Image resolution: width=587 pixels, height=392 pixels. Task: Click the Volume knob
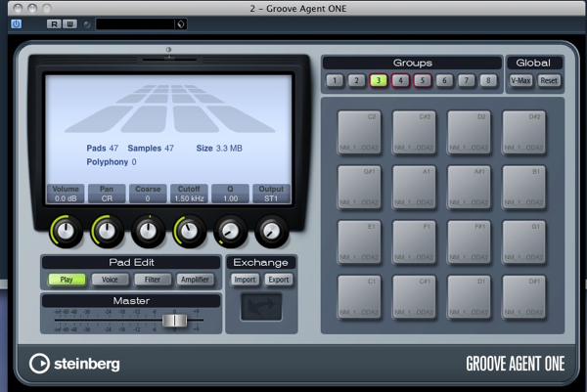pos(66,231)
